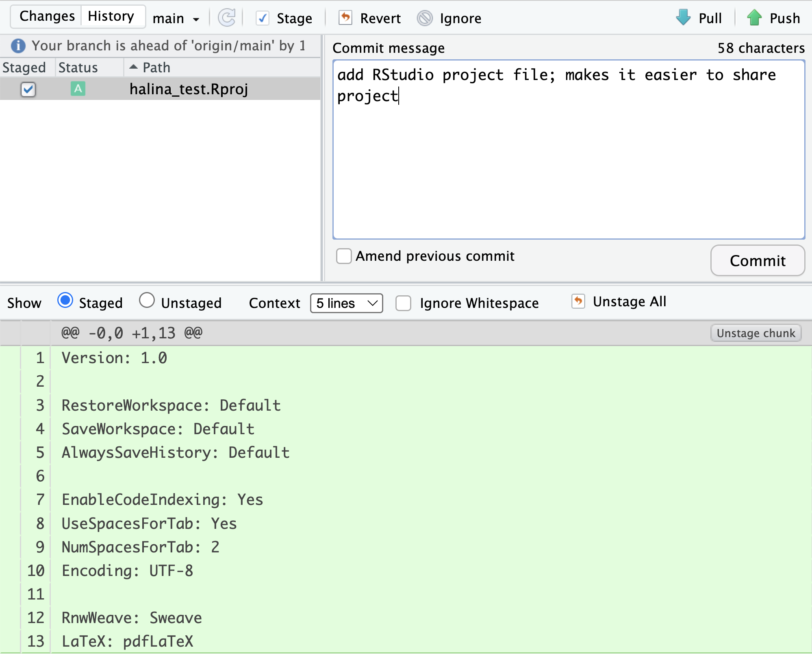
Task: Click the Revert arrow icon
Action: coord(345,18)
